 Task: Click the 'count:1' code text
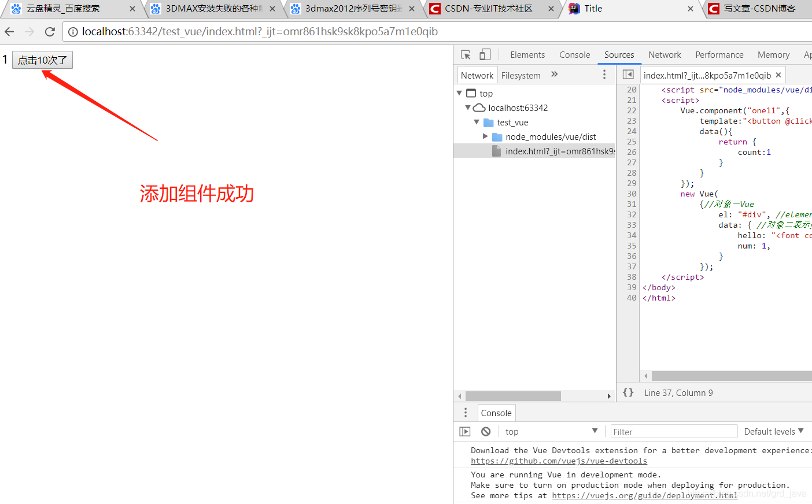point(754,152)
